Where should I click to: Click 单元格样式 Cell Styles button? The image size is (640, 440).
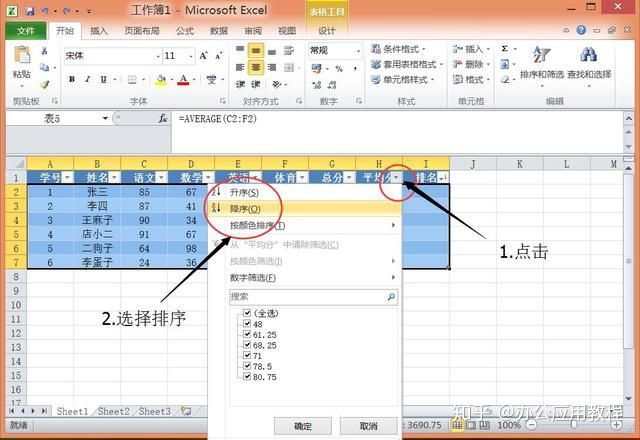point(403,80)
